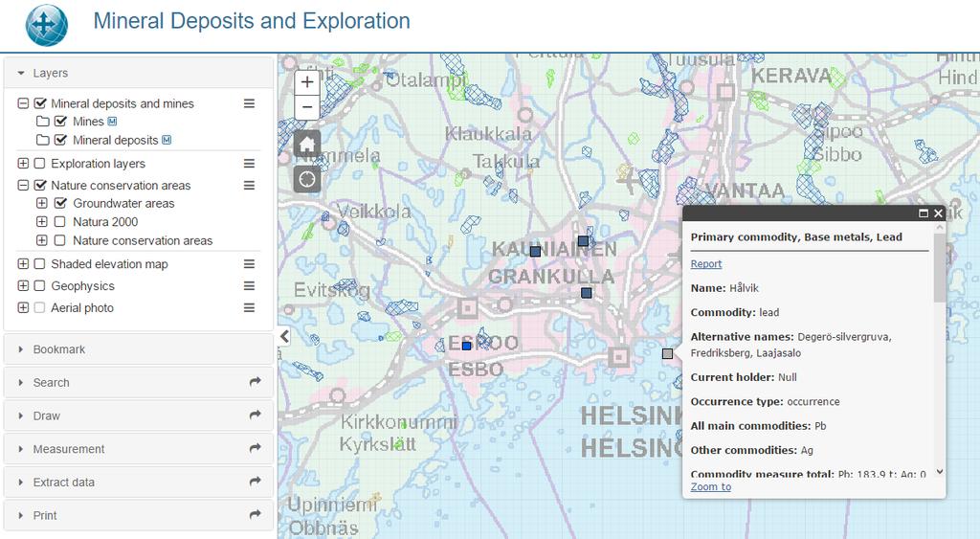Collapse Nature conservation areas group node
Image resolution: width=980 pixels, height=539 pixels.
23,185
